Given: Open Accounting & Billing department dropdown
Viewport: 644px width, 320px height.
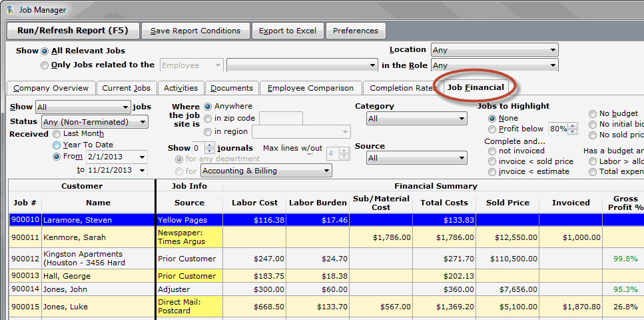Looking at the screenshot, I should pyautogui.click(x=266, y=171).
